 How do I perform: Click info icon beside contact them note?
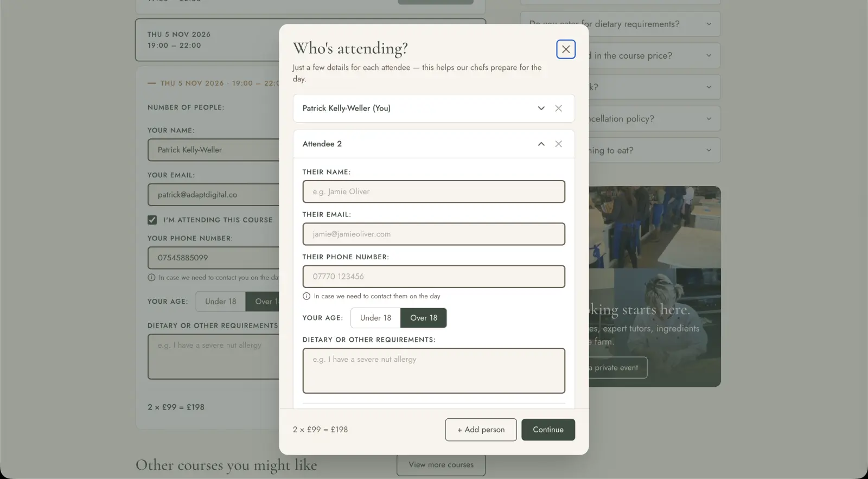(x=307, y=296)
